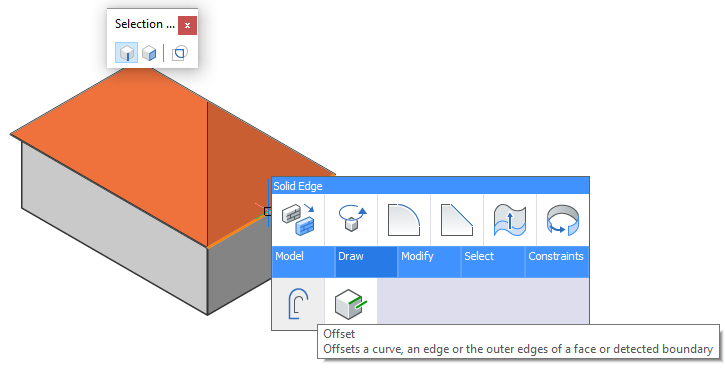
Task: Click the wavy surface with up-arrow icon
Action: point(510,220)
